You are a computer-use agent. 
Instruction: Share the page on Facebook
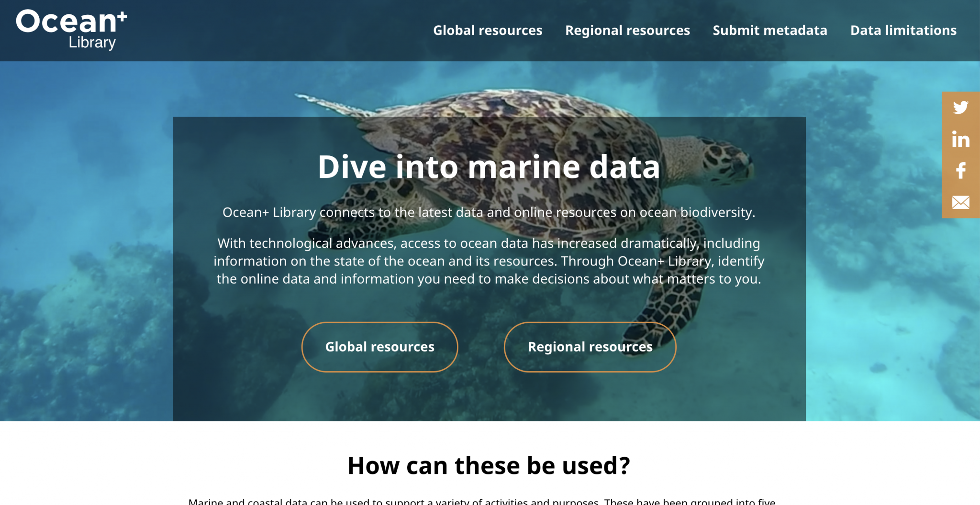click(960, 171)
